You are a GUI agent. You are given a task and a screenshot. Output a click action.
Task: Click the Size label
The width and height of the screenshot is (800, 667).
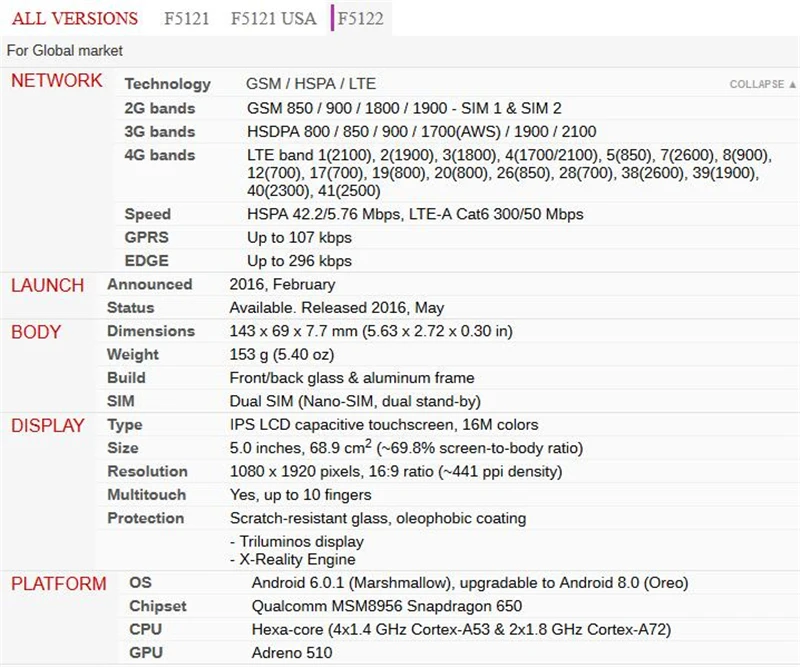coord(123,448)
